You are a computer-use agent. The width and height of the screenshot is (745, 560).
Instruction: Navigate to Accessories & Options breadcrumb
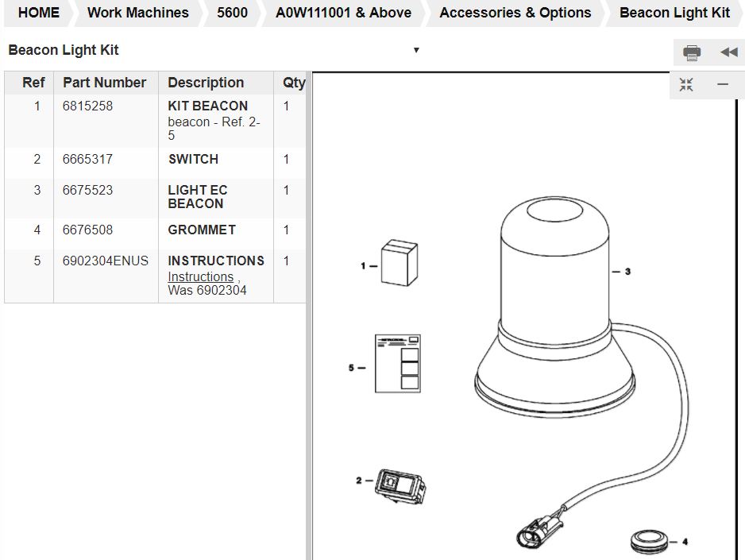tap(515, 13)
